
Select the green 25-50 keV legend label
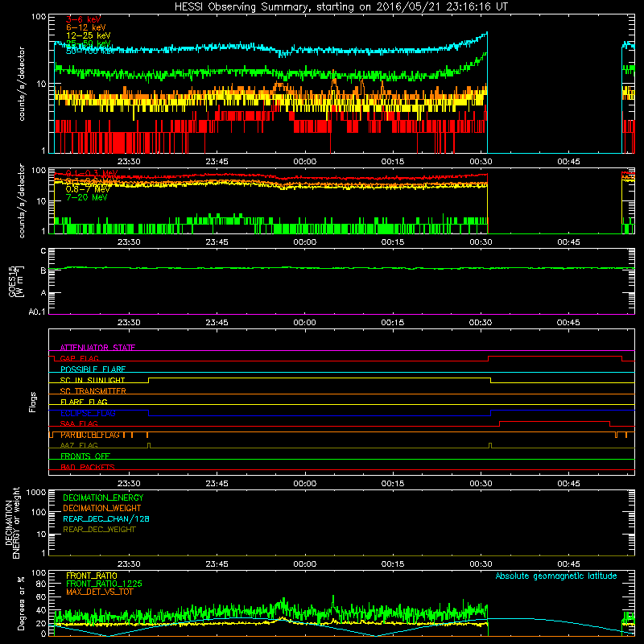tap(89, 43)
